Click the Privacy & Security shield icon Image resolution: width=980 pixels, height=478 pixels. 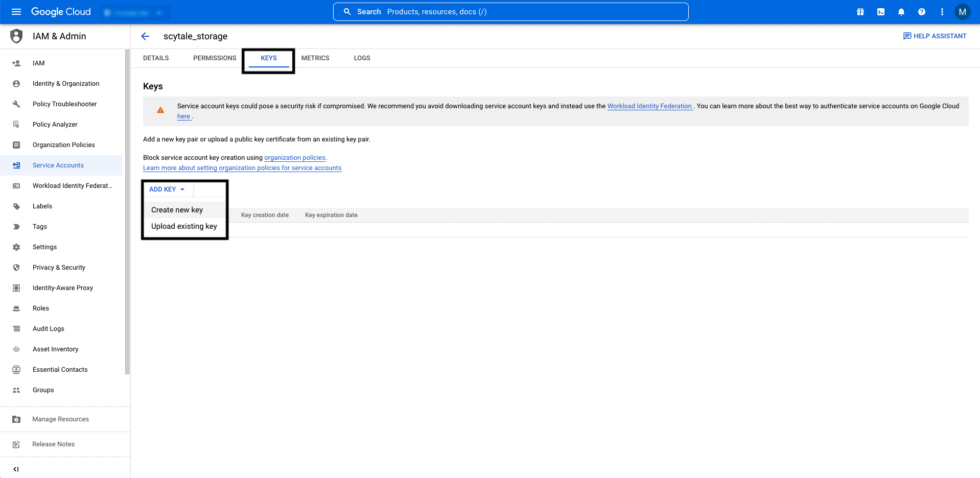pyautogui.click(x=16, y=268)
